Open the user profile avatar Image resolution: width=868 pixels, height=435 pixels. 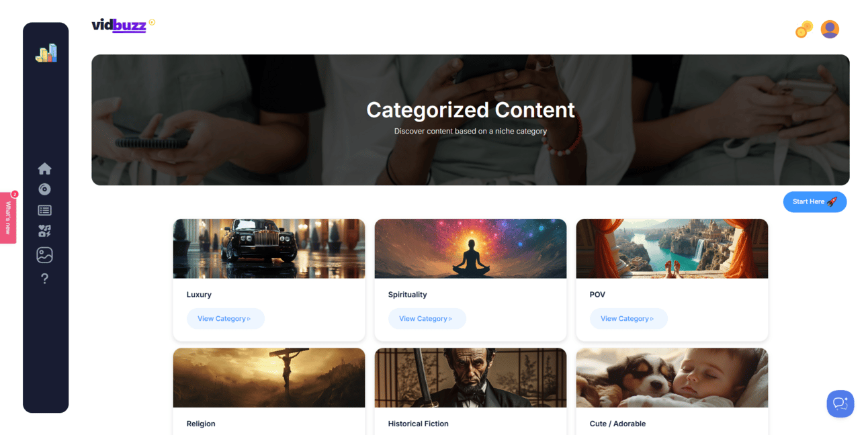(830, 30)
